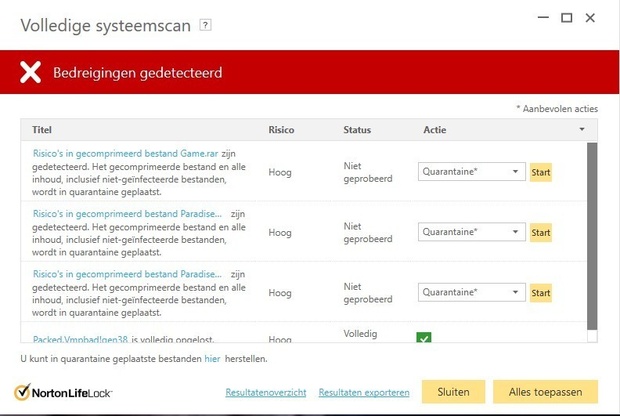This screenshot has width=620, height=416.
Task: Click the NortonLifeLock logo
Action: coord(63,392)
